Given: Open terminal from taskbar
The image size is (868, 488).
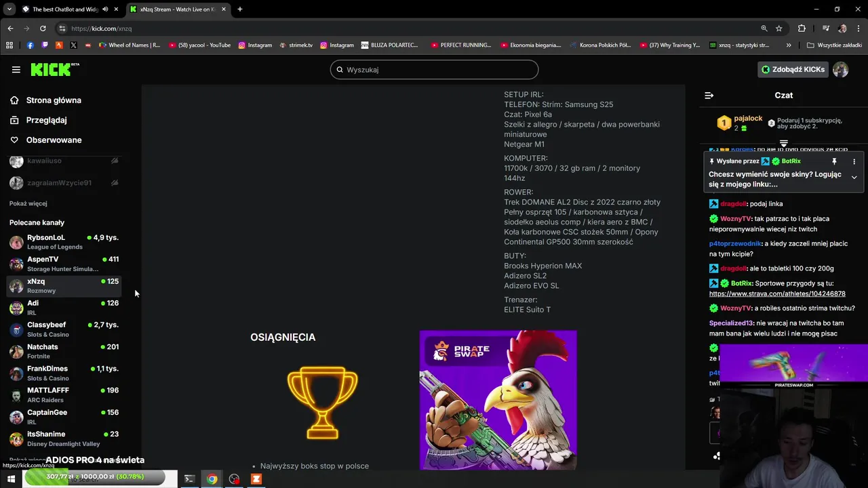Looking at the screenshot, I should [190, 479].
